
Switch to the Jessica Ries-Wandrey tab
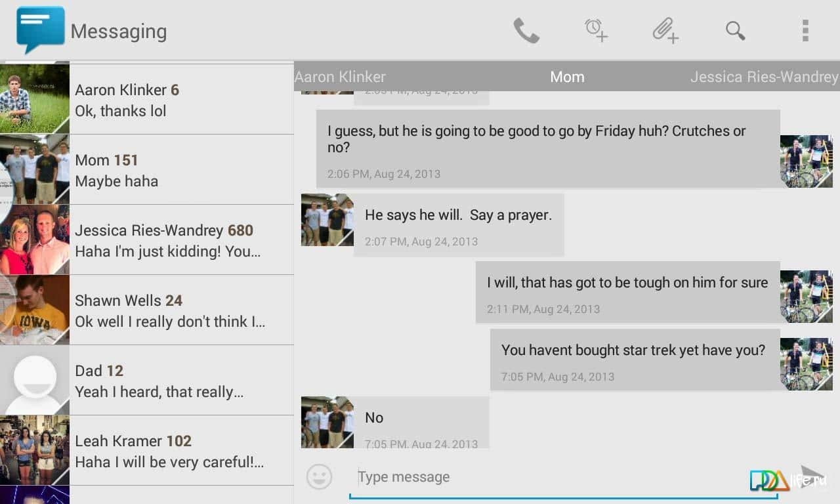(764, 77)
